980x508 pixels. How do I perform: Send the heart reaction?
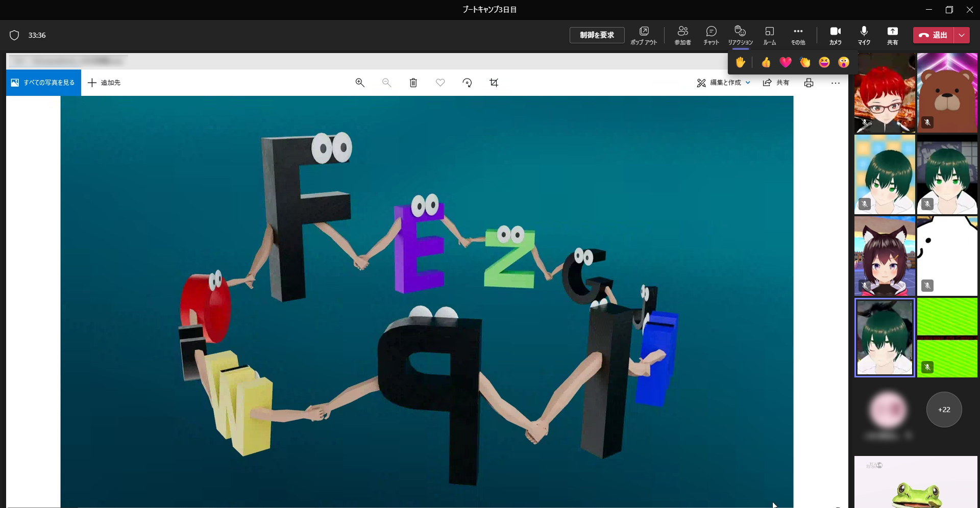point(786,62)
